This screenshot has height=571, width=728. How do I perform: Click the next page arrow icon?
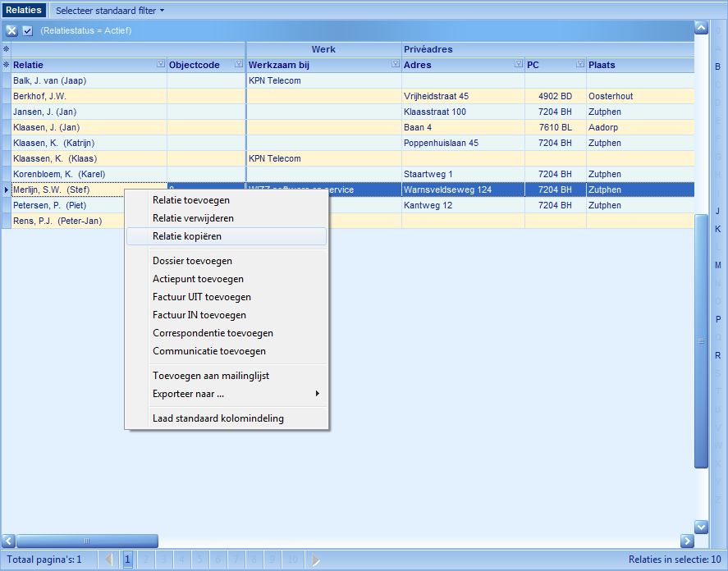pos(316,560)
